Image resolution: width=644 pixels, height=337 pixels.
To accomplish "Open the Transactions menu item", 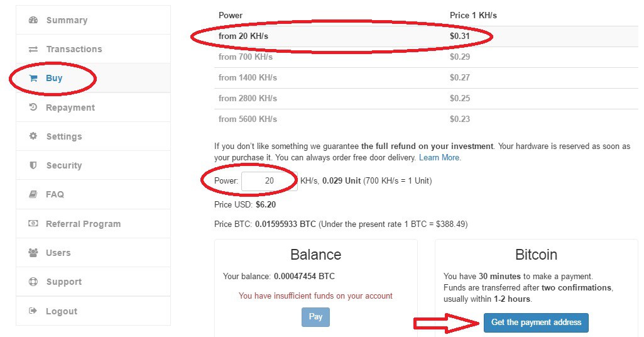I will pos(74,49).
